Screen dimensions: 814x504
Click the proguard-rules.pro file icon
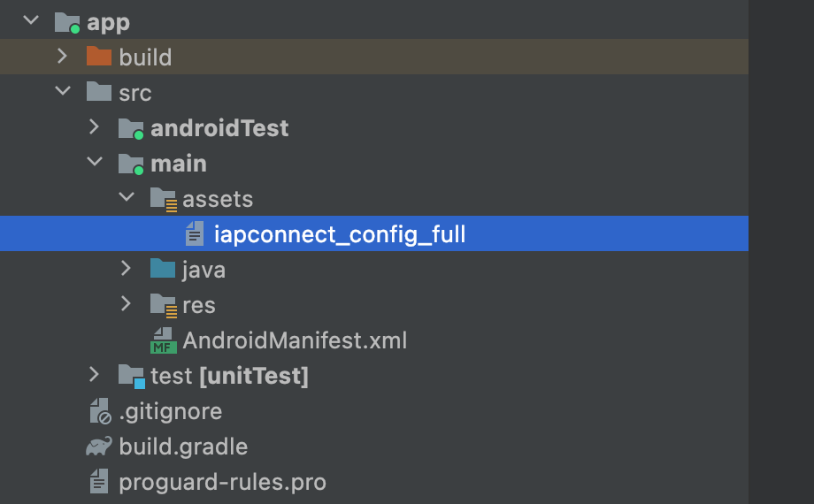point(99,482)
